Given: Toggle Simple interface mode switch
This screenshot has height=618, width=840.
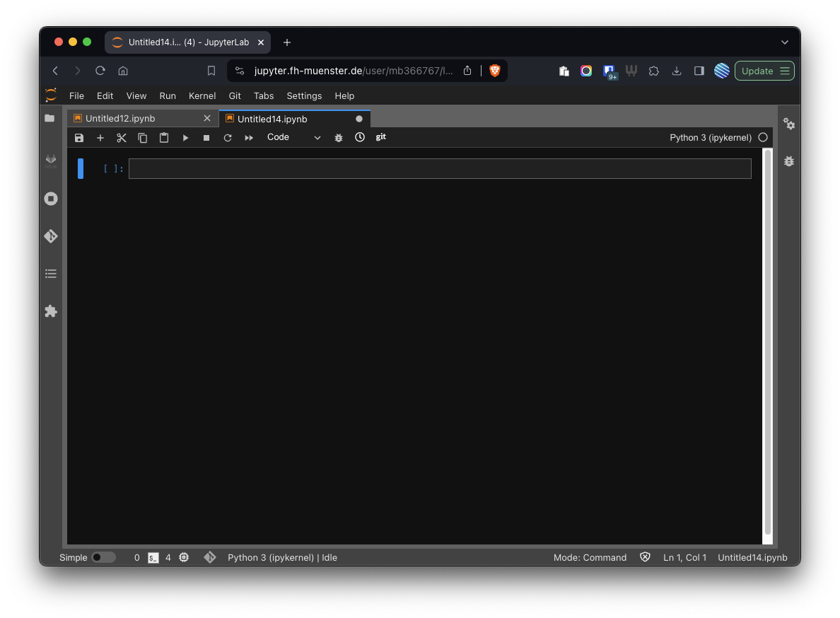Looking at the screenshot, I should [103, 557].
